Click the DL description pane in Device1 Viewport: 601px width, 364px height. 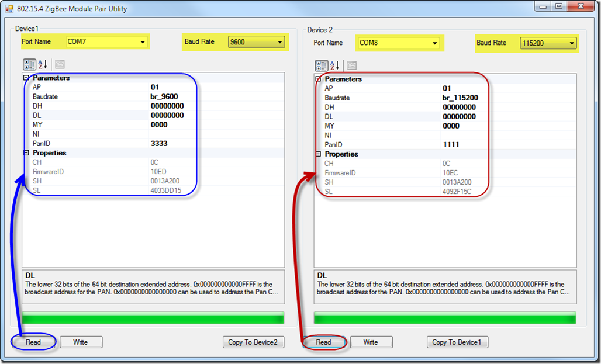[x=153, y=287]
